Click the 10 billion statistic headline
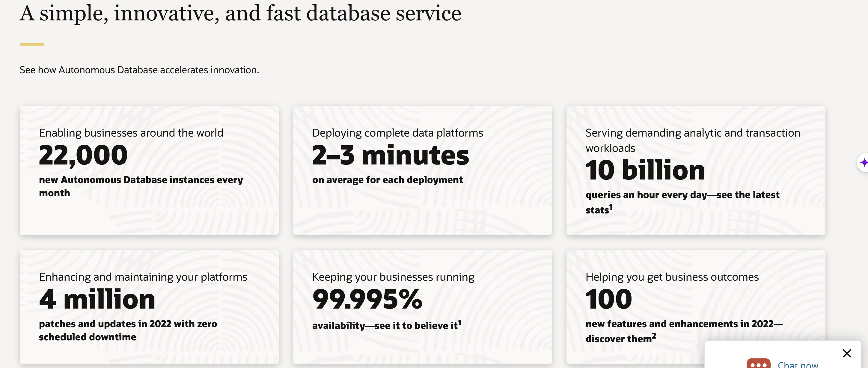 click(645, 170)
